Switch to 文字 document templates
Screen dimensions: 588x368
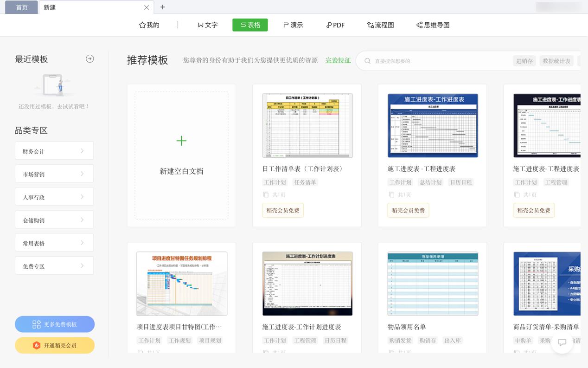pyautogui.click(x=207, y=25)
